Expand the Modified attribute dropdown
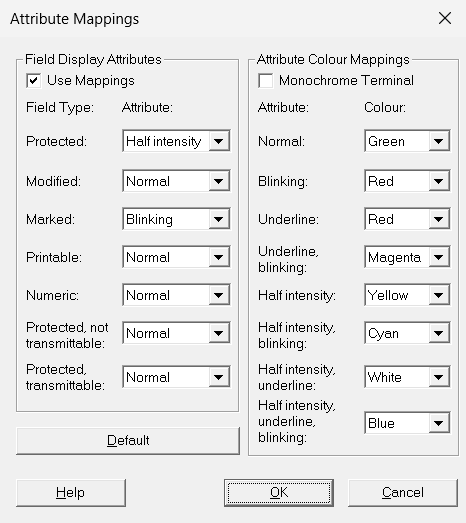This screenshot has width=466, height=523. click(176, 181)
